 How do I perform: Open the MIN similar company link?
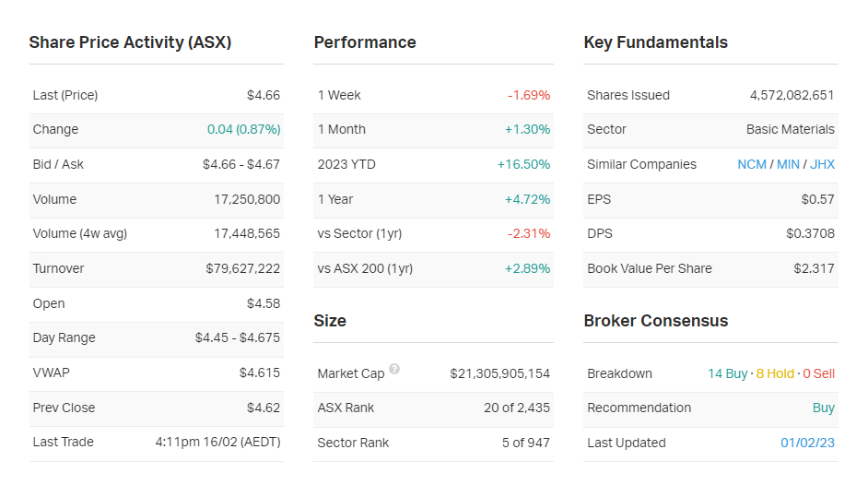coord(788,164)
